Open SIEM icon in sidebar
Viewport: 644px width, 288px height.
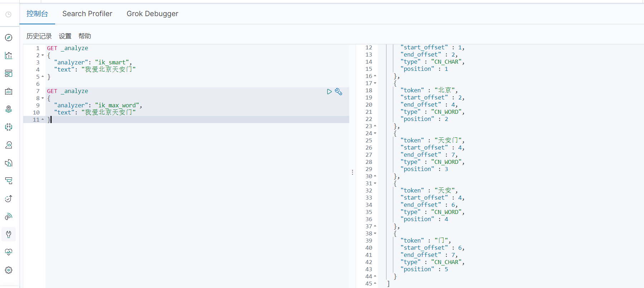[x=9, y=216]
